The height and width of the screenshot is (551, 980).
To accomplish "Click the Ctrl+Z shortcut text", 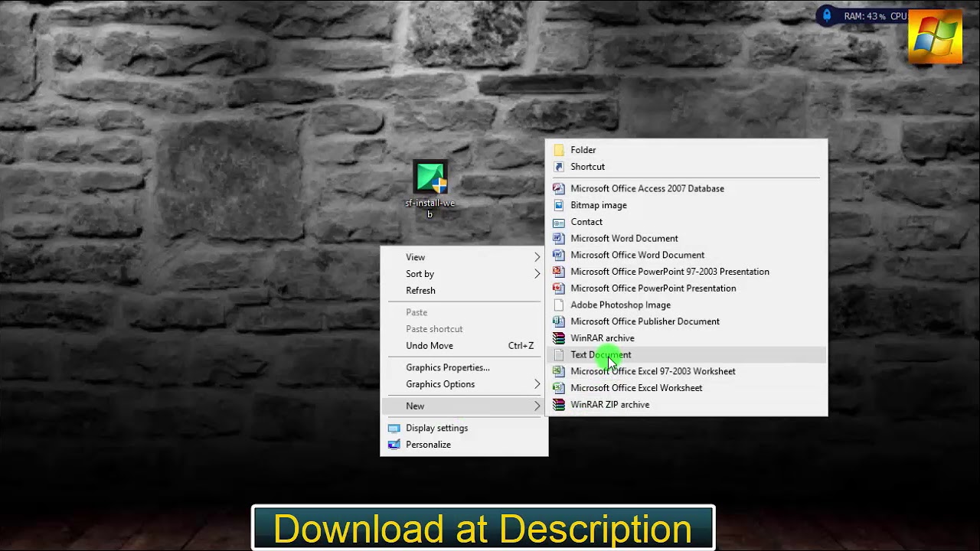I will [x=521, y=346].
